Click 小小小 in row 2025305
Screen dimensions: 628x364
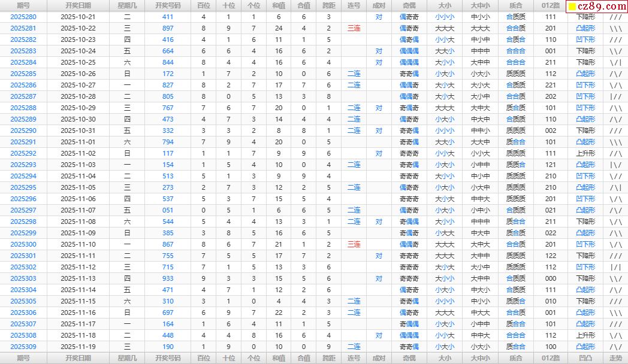[x=445, y=301]
